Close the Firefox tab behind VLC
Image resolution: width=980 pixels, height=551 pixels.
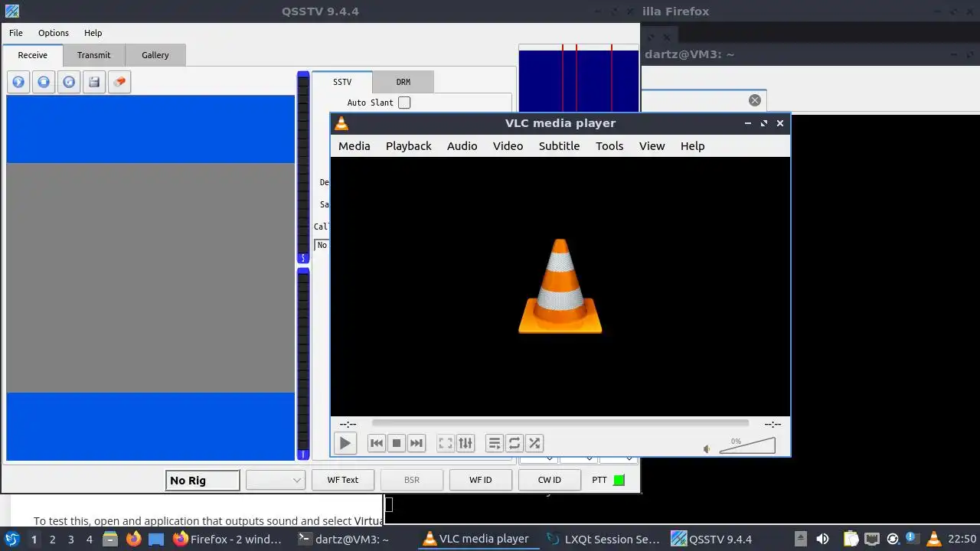(x=755, y=100)
